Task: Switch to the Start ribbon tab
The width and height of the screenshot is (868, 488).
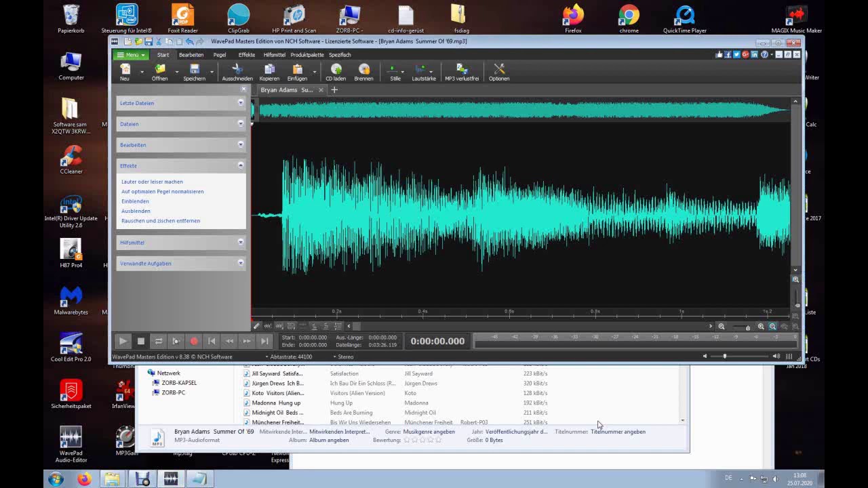Action: (163, 55)
